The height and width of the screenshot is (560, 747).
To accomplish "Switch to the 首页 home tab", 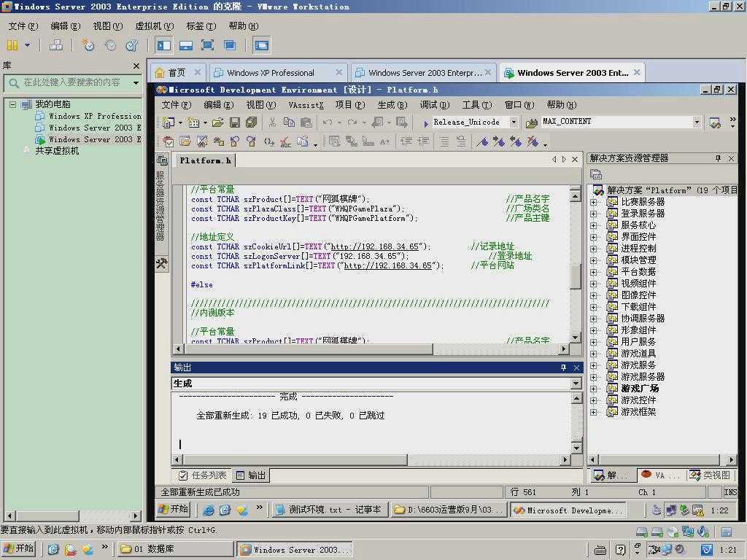I will click(177, 73).
